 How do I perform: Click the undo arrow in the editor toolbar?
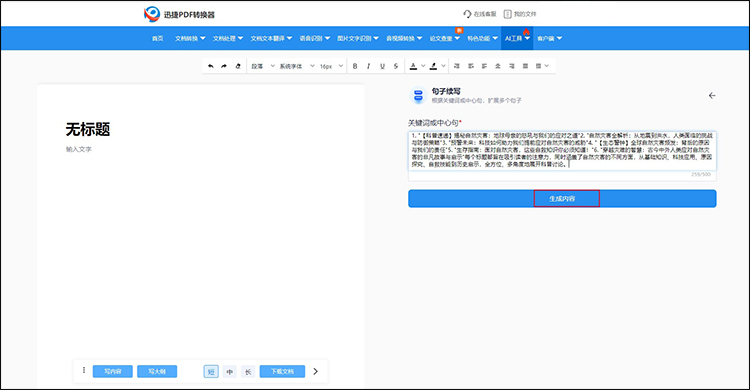[x=211, y=66]
